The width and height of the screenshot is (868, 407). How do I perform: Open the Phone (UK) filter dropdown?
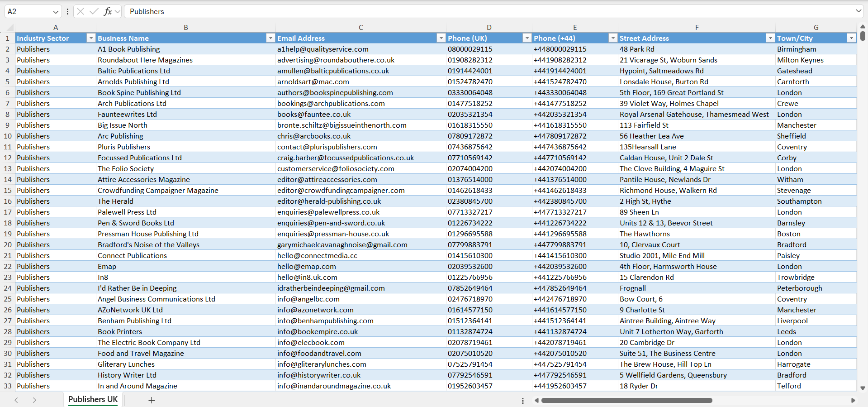[527, 38]
